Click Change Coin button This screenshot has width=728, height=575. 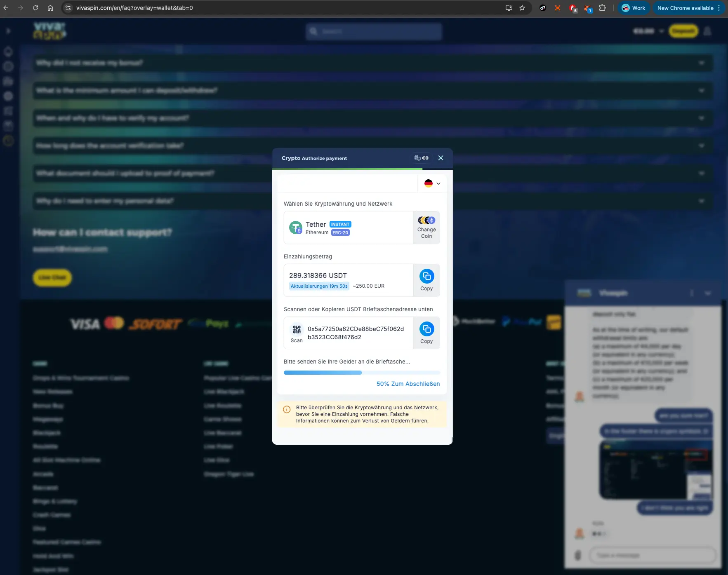tap(426, 228)
